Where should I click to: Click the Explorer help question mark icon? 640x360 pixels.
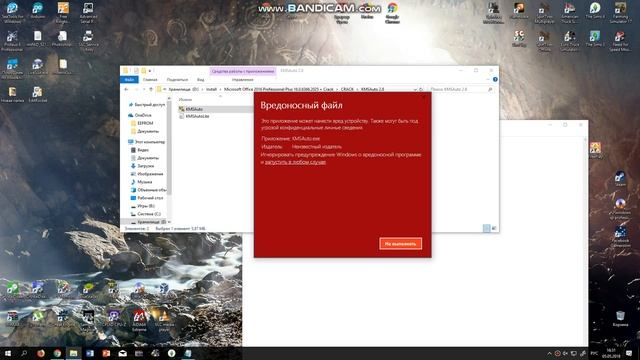click(495, 80)
